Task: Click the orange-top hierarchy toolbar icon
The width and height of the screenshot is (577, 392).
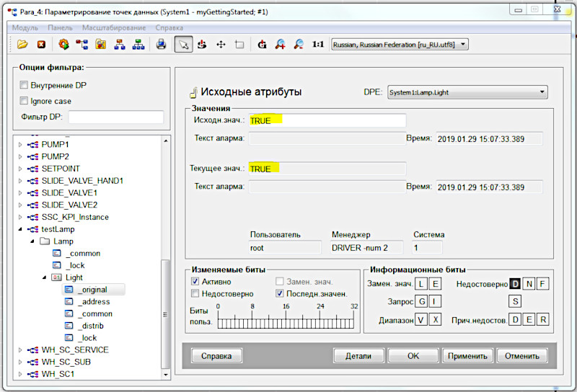Action: (119, 45)
